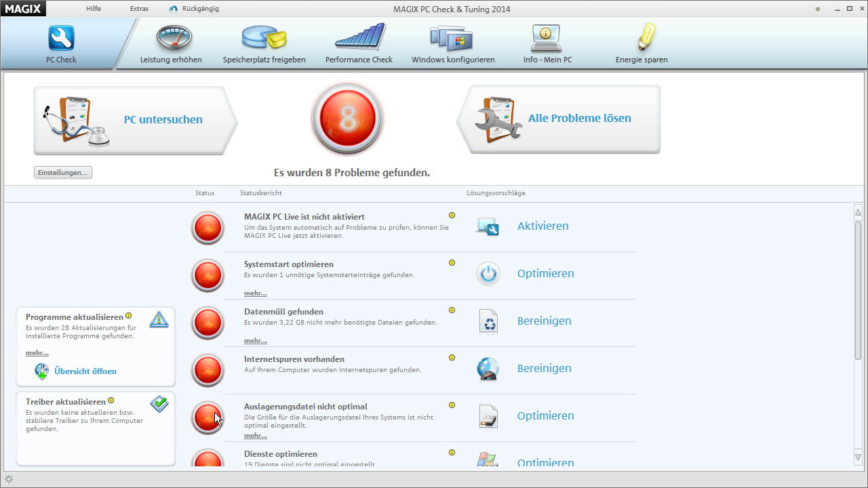Select the Energie sparen tab
The height and width of the screenshot is (488, 868).
point(642,43)
